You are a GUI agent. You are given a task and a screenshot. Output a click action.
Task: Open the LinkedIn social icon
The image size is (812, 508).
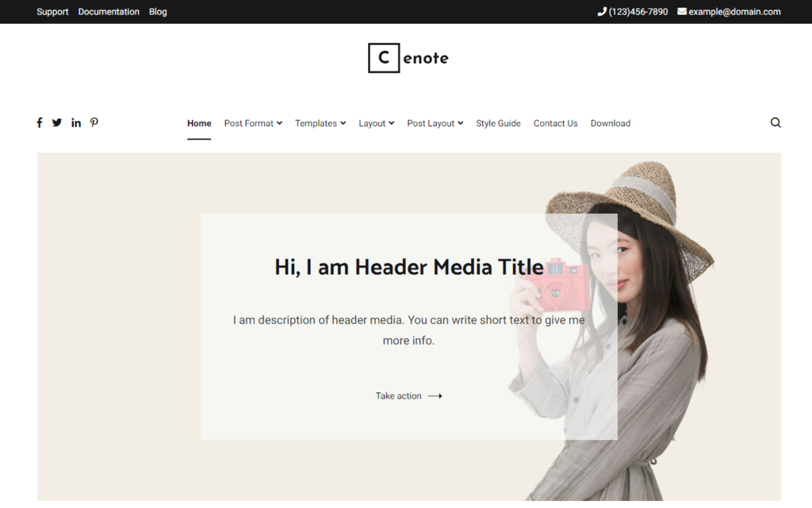pos(76,123)
